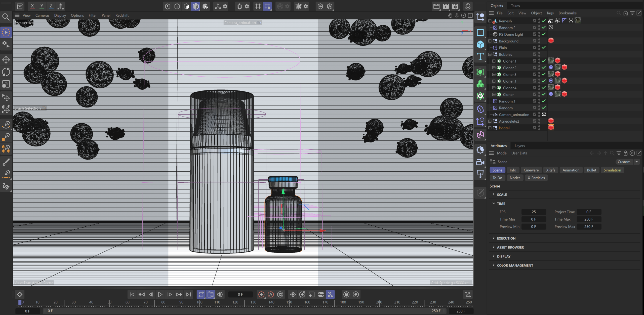The height and width of the screenshot is (315, 644).
Task: Click the Cube primitive icon
Action: pyautogui.click(x=480, y=45)
